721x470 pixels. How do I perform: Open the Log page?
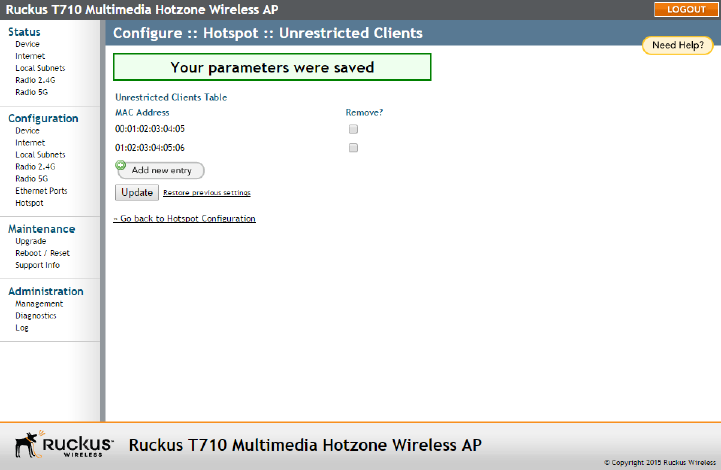coord(22,328)
